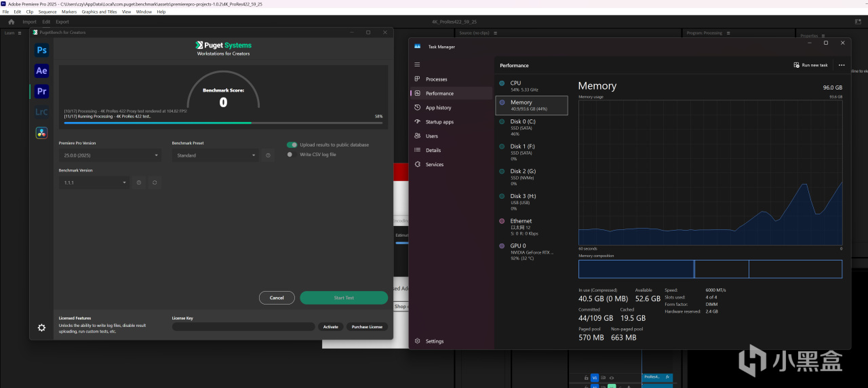This screenshot has height=388, width=868.
Task: Click the Premiere Pro Home icon
Action: 11,22
